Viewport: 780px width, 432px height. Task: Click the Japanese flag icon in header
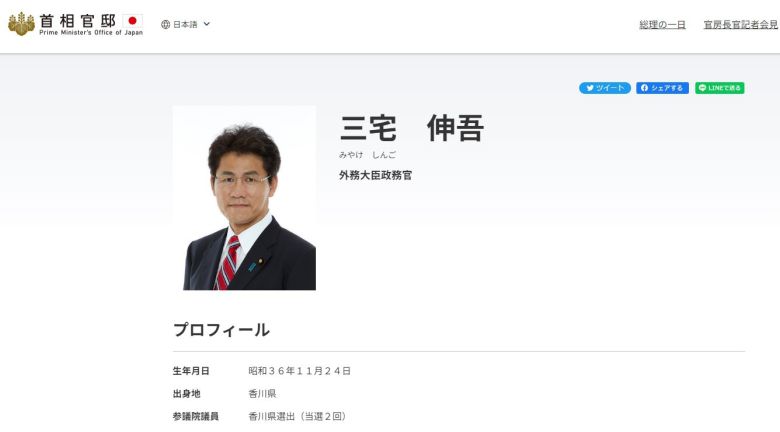tap(133, 21)
